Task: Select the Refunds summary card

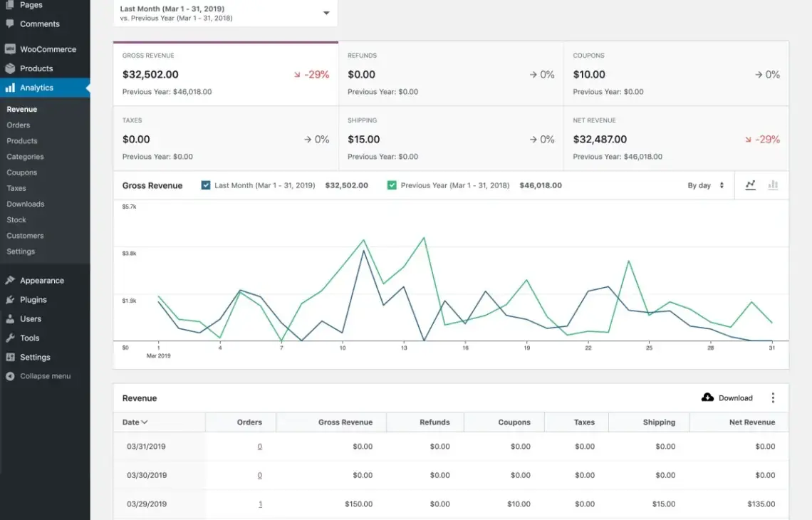Action: [451, 73]
